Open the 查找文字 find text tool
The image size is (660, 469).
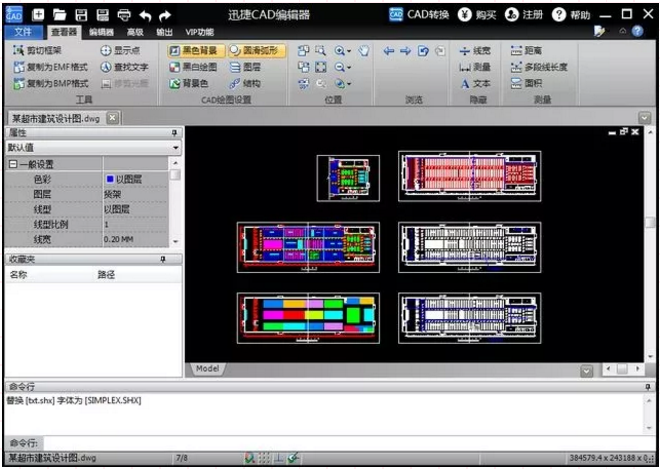pos(125,67)
